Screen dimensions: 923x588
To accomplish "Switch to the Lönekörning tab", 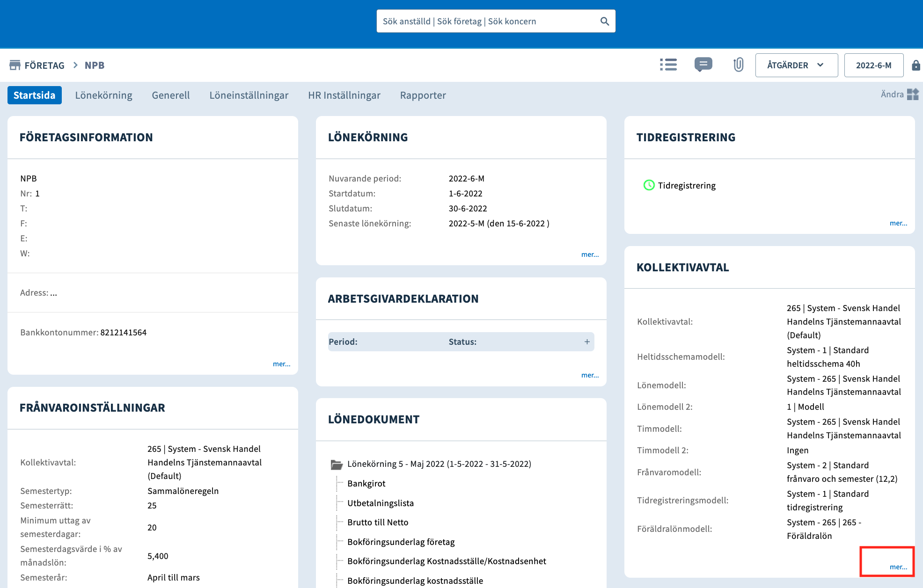I will 104,95.
